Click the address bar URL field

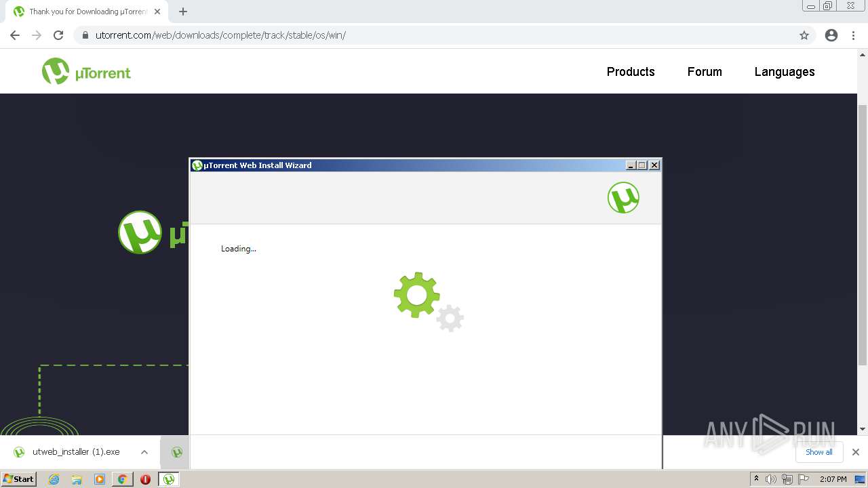tap(434, 35)
